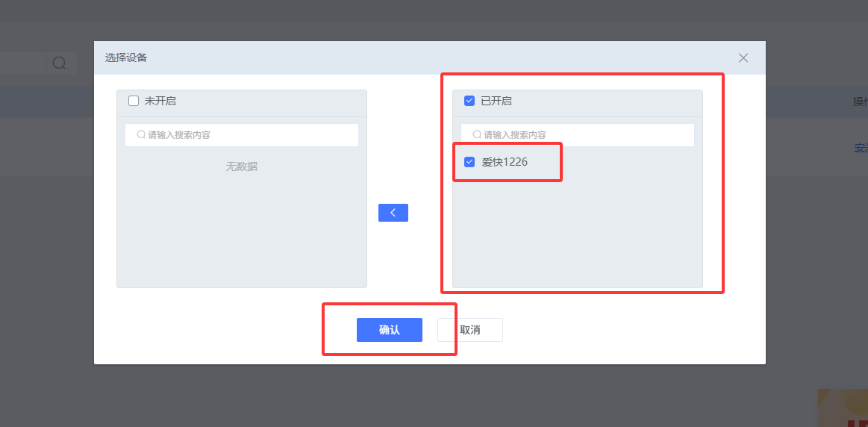Screen dimensions: 868x427
Task: Untick the 爱快1226 device checkbox
Action: 469,162
